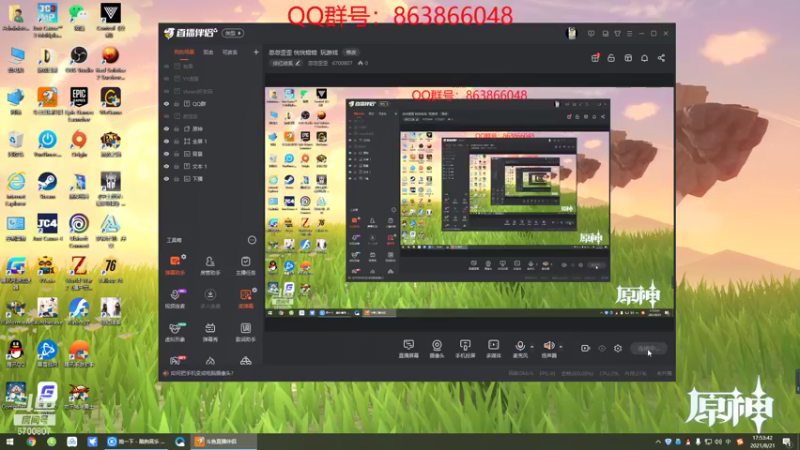
Task: Show hidden system tray icons
Action: click(x=658, y=442)
